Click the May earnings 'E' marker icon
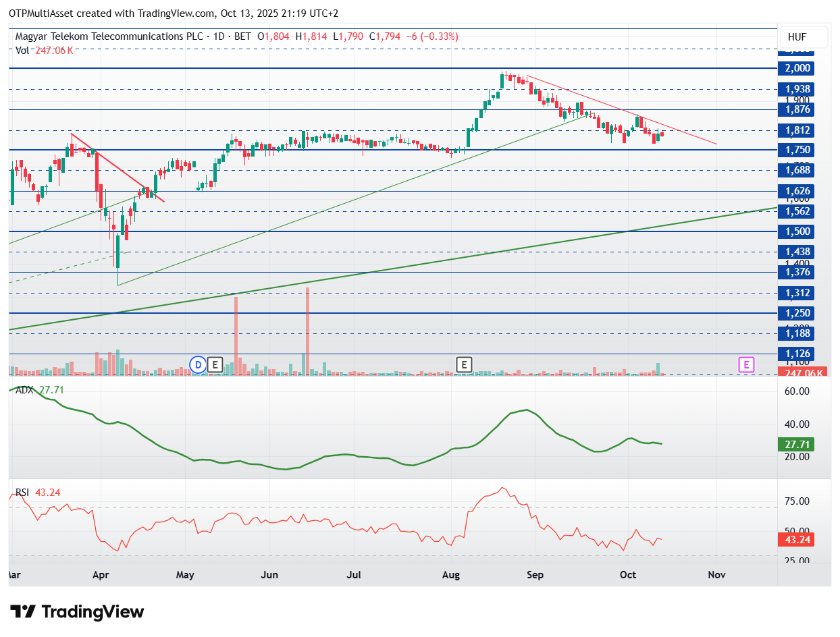The height and width of the screenshot is (637, 840). click(215, 365)
